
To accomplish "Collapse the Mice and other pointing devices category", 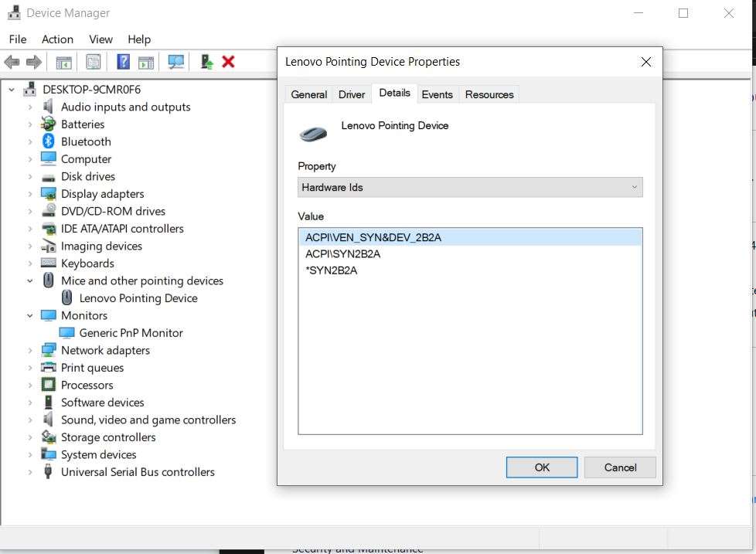I will (29, 280).
